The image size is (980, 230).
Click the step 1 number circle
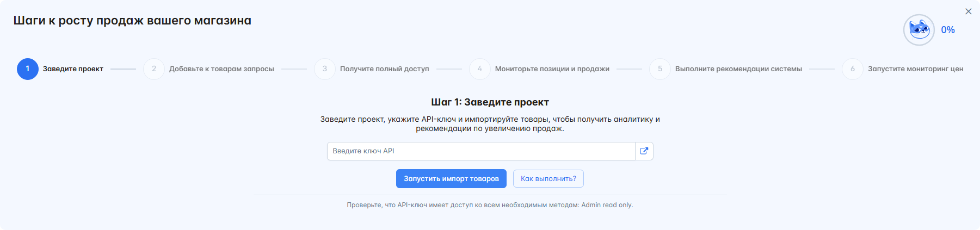coord(28,69)
